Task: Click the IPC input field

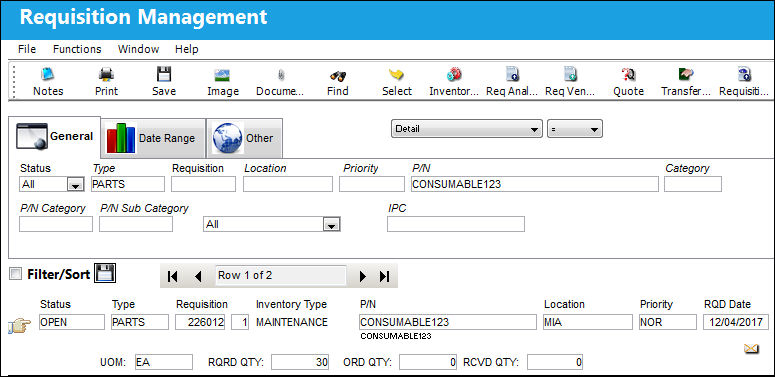Action: [x=456, y=224]
